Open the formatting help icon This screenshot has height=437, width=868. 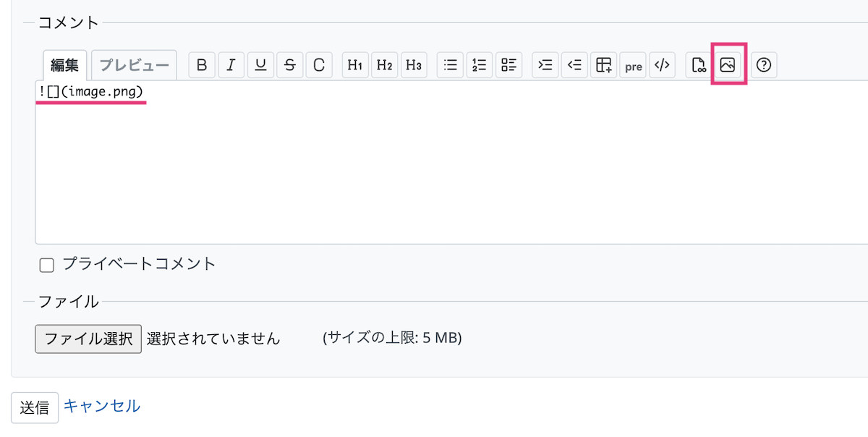[763, 65]
